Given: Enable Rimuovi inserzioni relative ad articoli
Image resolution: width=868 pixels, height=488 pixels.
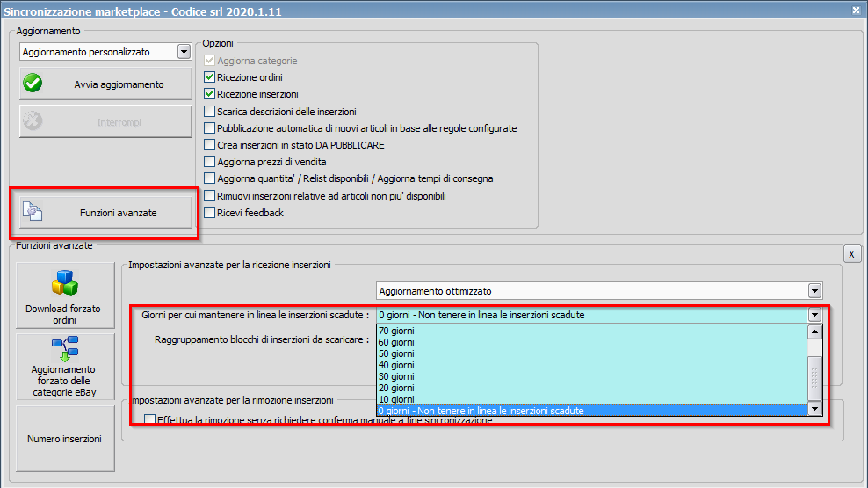Looking at the screenshot, I should [x=209, y=195].
